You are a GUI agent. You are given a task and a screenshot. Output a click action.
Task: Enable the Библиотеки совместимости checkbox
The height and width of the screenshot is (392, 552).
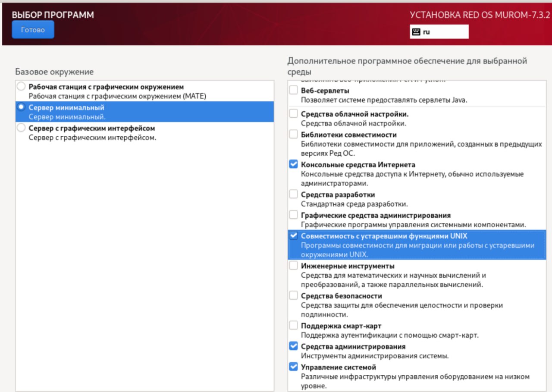tap(293, 134)
